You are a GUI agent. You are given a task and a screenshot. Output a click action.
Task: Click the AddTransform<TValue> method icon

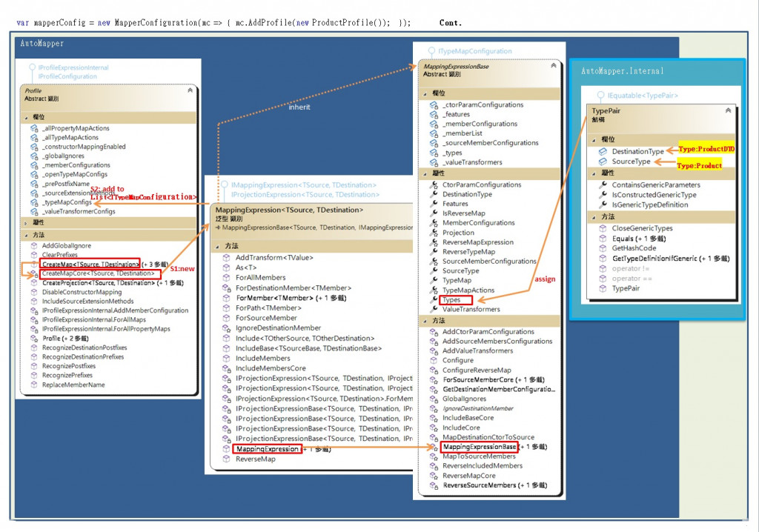[x=226, y=258]
